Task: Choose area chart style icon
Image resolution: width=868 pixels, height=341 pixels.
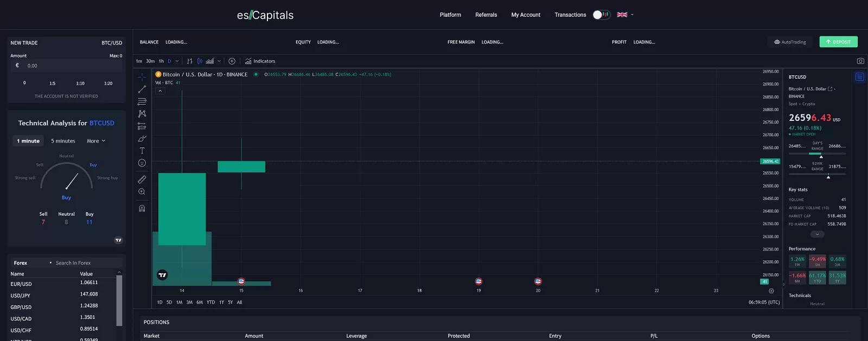Action: point(210,61)
